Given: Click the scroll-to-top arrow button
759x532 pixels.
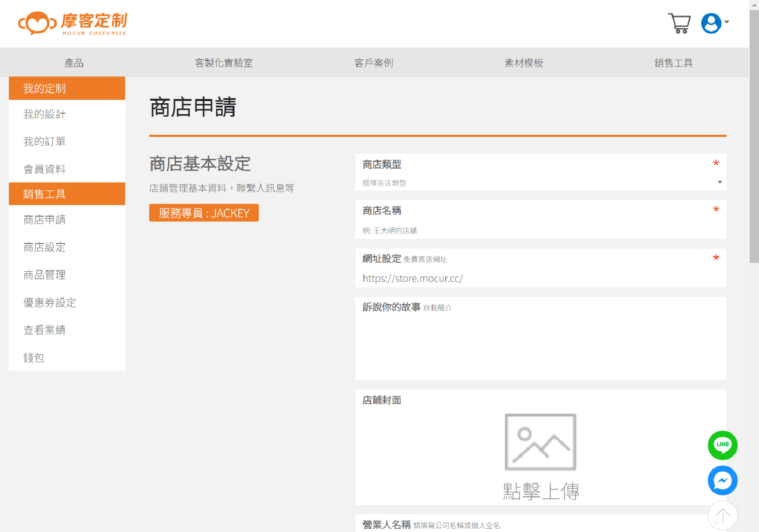Looking at the screenshot, I should pyautogui.click(x=722, y=515).
